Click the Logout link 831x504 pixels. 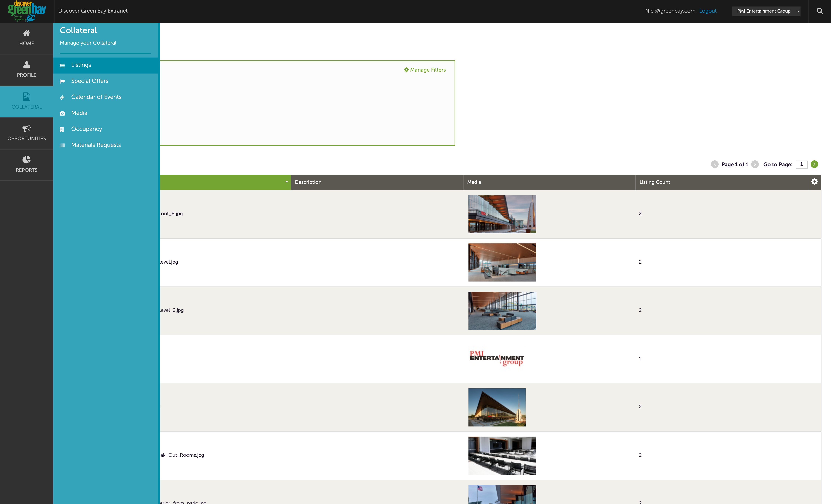coord(708,11)
